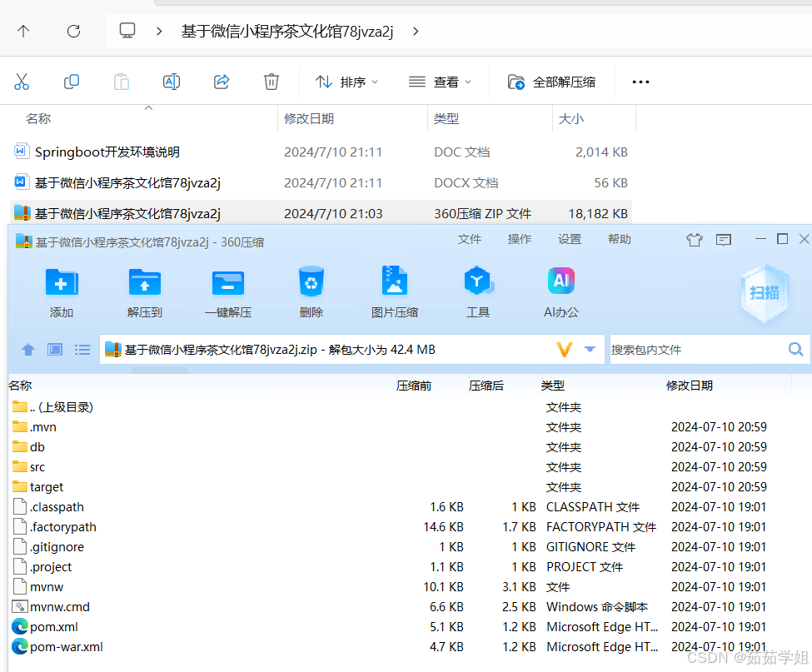Click the search magnifier icon in 360压缩
The width and height of the screenshot is (812, 672).
tap(796, 350)
